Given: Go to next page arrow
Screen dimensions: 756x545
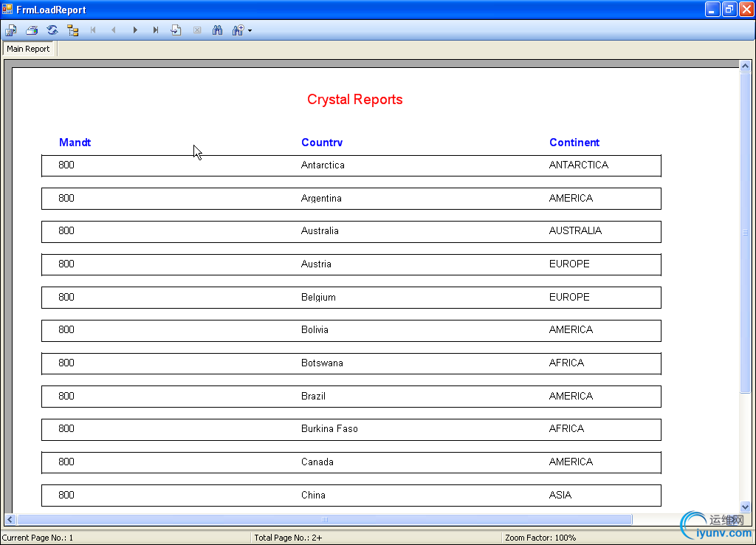Looking at the screenshot, I should coord(135,30).
